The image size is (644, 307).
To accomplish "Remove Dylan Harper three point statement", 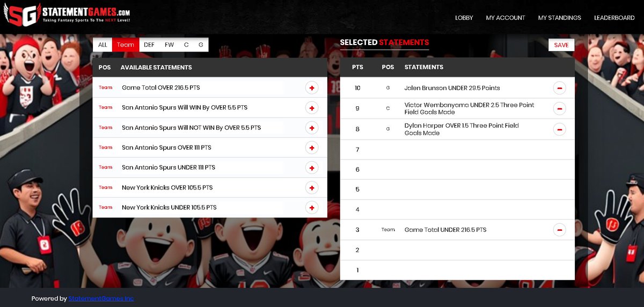I will click(x=559, y=129).
